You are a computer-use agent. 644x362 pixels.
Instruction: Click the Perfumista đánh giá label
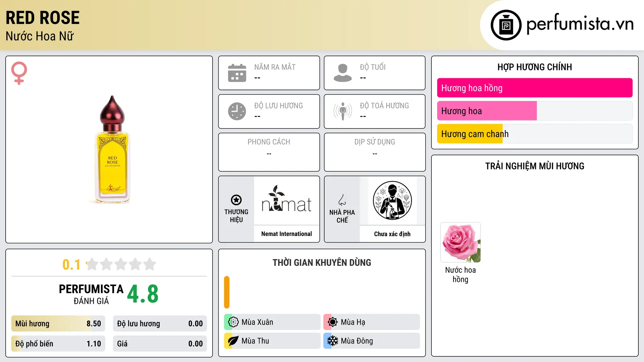(x=91, y=294)
